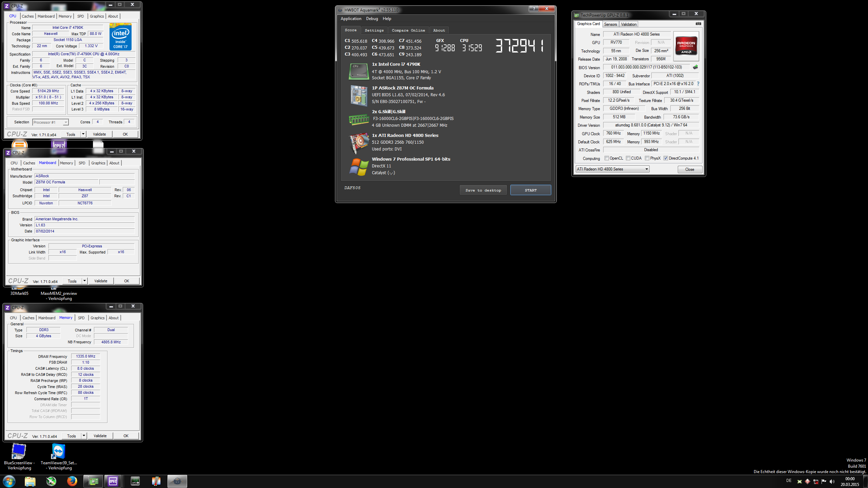Click the Aquamark taskbar button

(x=177, y=481)
